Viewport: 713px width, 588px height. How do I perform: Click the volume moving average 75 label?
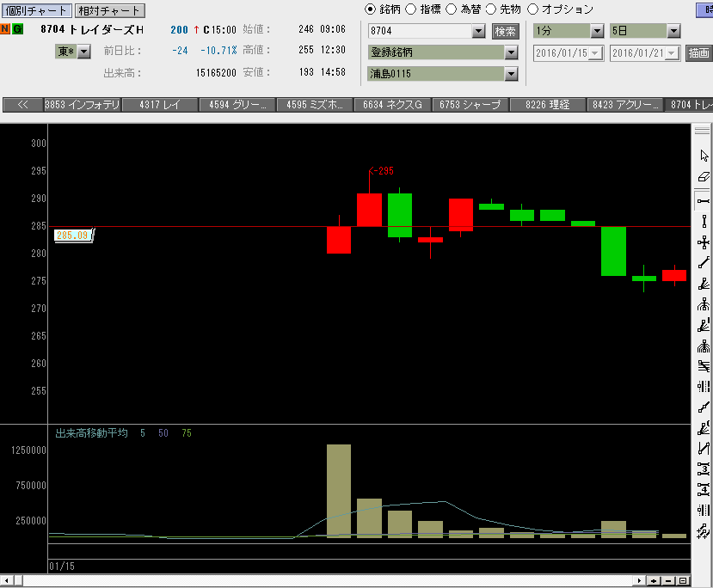point(187,433)
